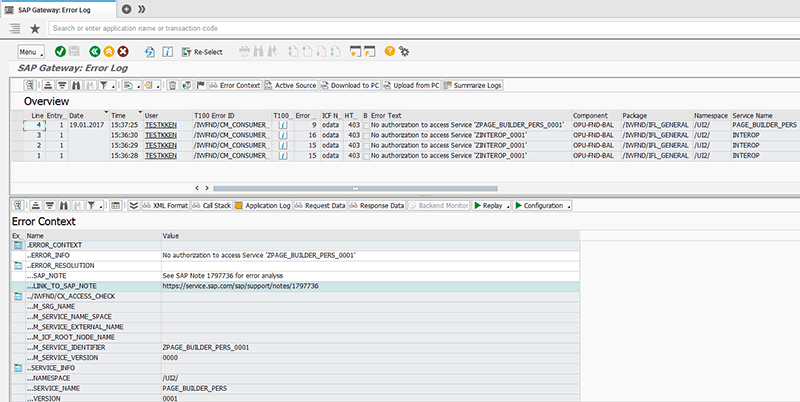
Task: Expand the Replay dropdown arrow
Action: [x=507, y=205]
